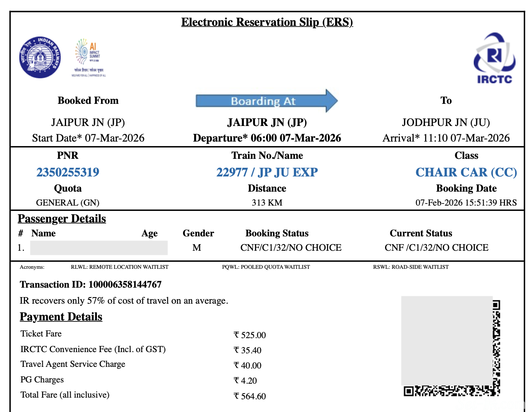Click the Current Status CNF /C1/32/NO CHOICE
Viewport: 532px width, 412px height.
(436, 248)
